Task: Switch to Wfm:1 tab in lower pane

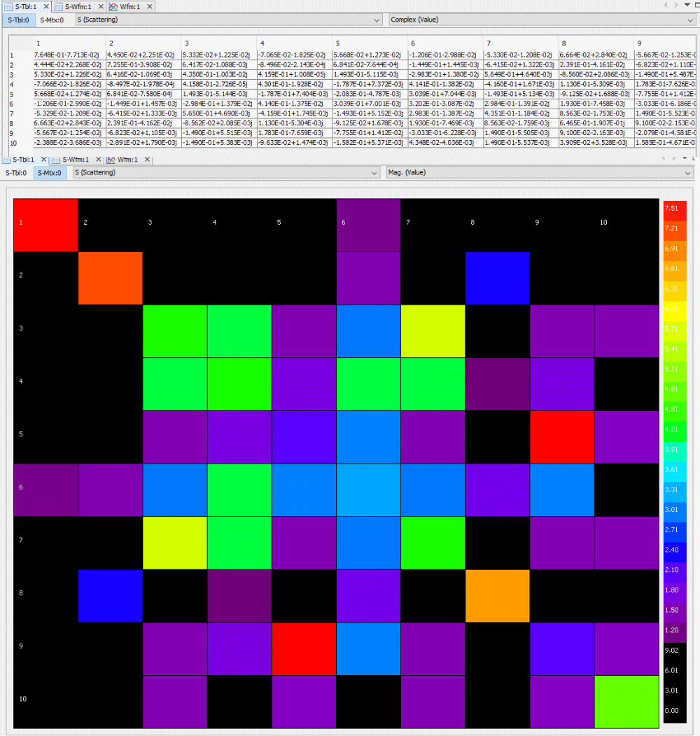Action: point(127,160)
